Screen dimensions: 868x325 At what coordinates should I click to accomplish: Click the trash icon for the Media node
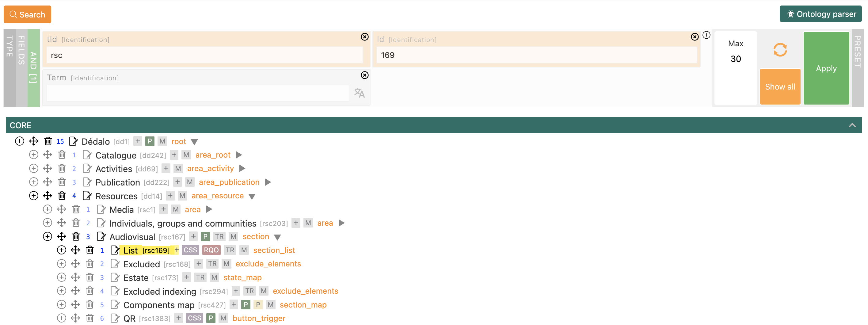75,209
